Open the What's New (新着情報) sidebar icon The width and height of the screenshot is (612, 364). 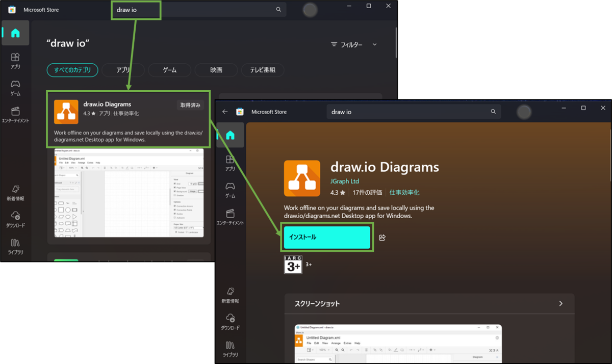pos(15,194)
